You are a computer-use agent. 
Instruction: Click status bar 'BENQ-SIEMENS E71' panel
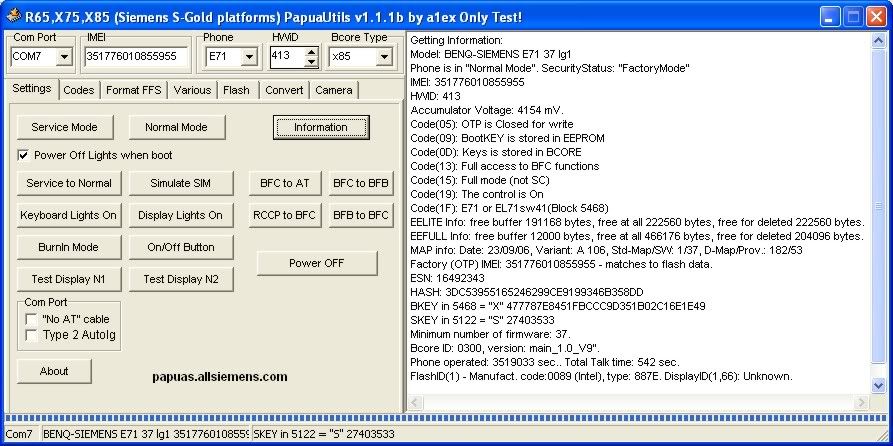pyautogui.click(x=145, y=434)
